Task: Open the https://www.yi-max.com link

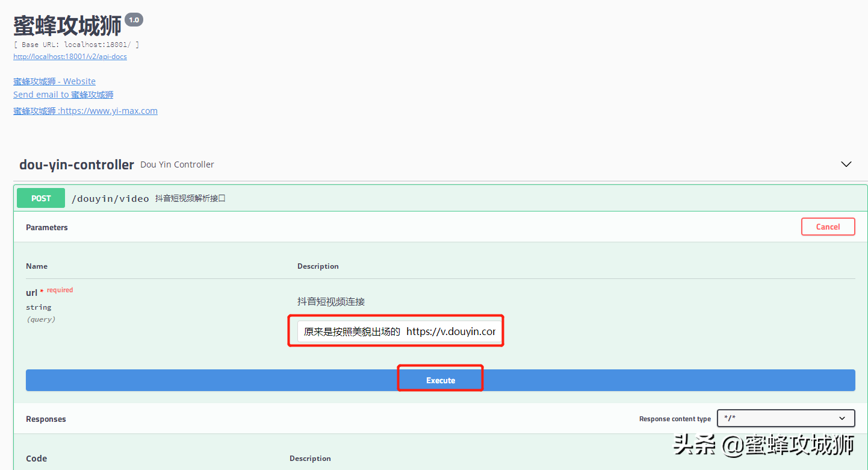Action: 85,111
